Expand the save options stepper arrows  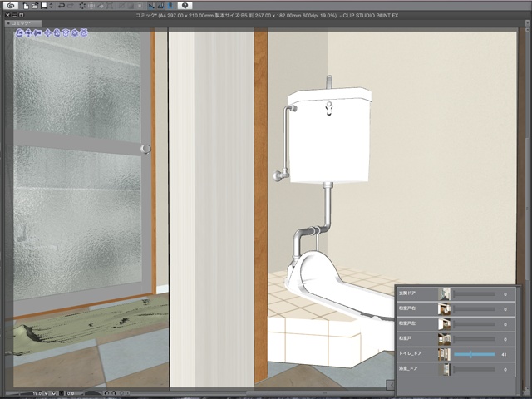point(51,6)
